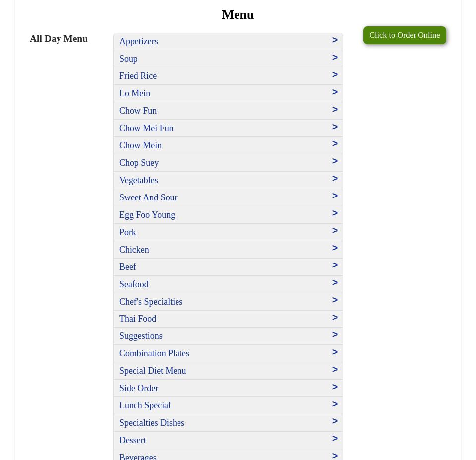Select the Seafood menu category

[134, 284]
